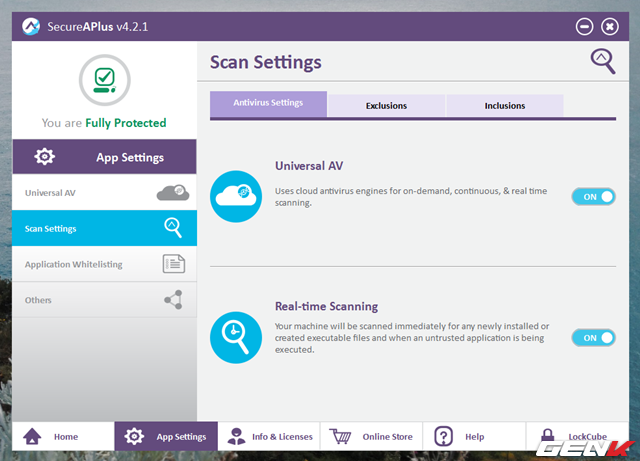Open Help in bottom navigation
Viewport: 640px width, 461px height.
[474, 437]
